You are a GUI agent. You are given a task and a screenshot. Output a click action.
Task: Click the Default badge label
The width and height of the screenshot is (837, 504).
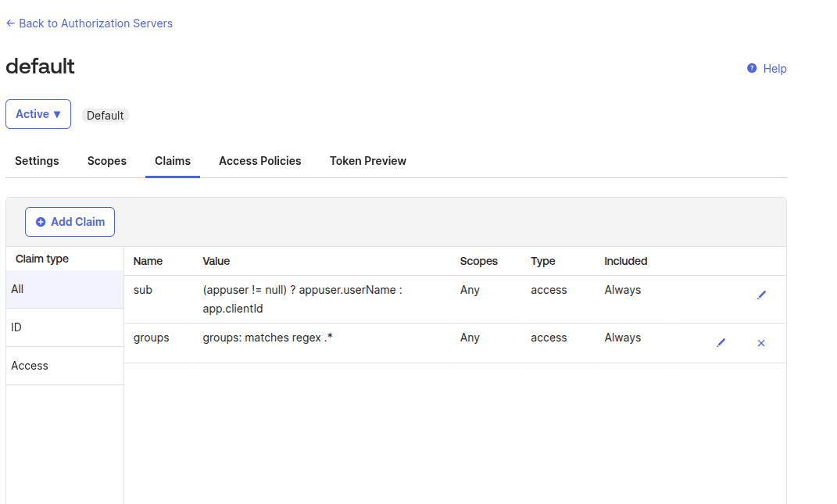pos(106,116)
